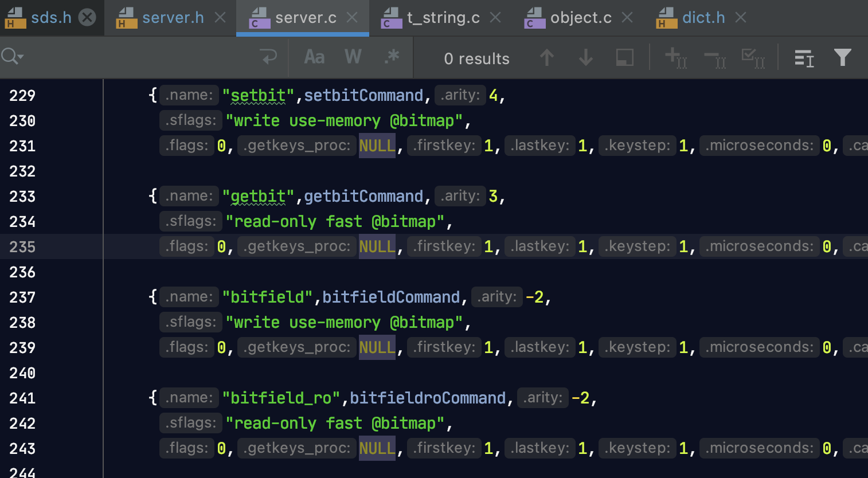This screenshot has height=478, width=868.
Task: Select all search occurrences
Action: pos(753,58)
